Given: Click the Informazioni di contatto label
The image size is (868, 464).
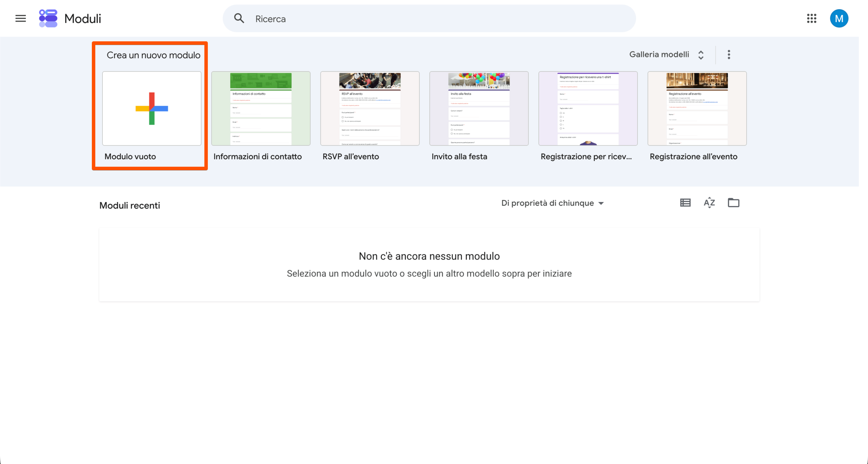Looking at the screenshot, I should 258,157.
